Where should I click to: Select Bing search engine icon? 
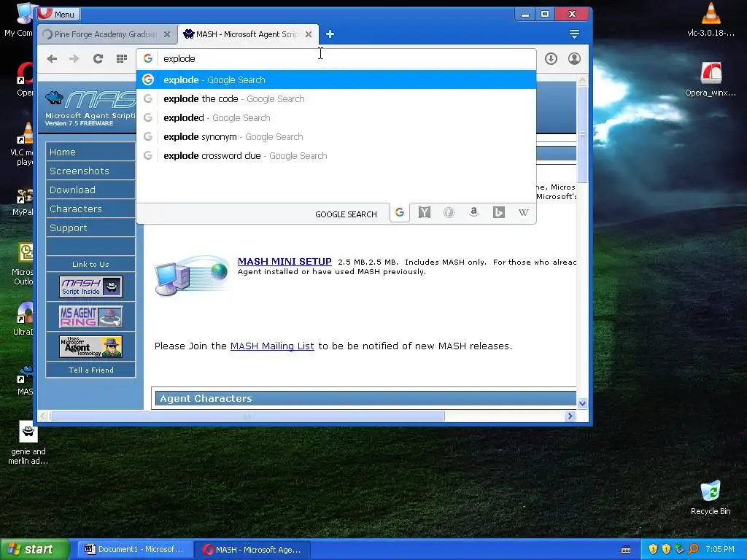[498, 212]
